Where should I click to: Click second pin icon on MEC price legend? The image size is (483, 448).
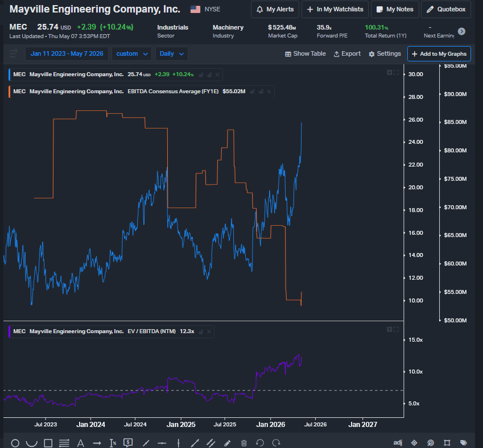click(x=209, y=74)
